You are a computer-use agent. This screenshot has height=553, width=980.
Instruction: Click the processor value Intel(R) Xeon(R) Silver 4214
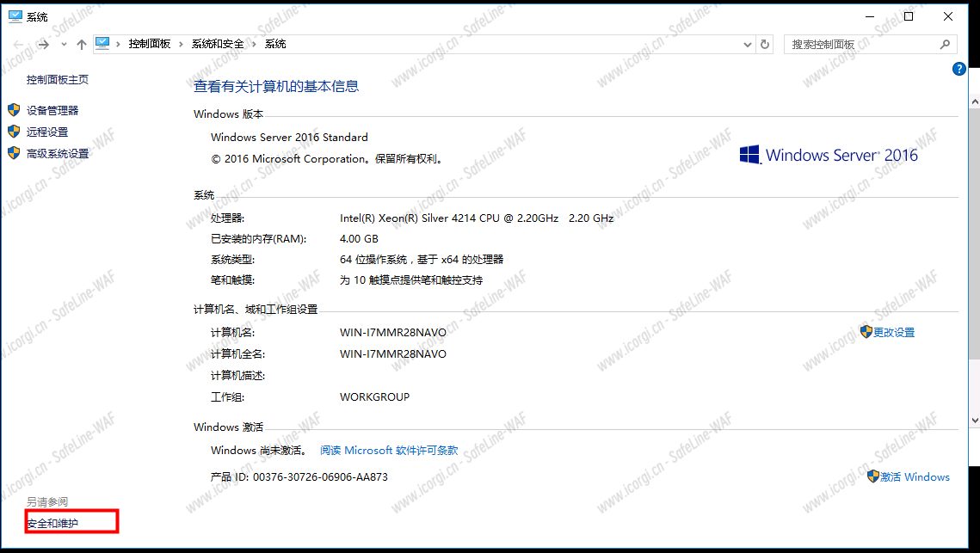[477, 218]
